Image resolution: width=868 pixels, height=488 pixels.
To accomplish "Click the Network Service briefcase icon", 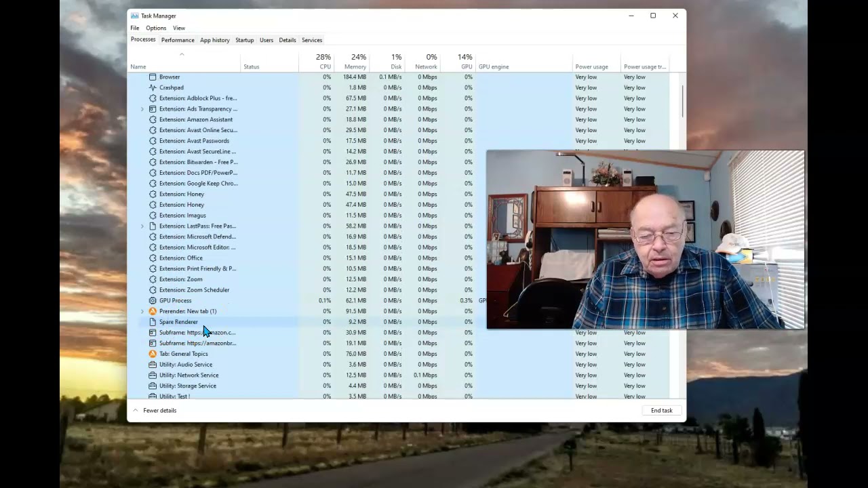I will (153, 375).
